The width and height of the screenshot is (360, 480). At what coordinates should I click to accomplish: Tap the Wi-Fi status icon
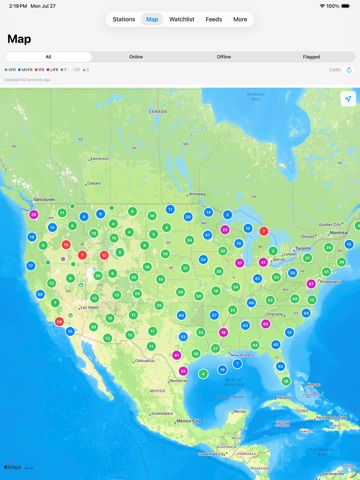point(322,6)
